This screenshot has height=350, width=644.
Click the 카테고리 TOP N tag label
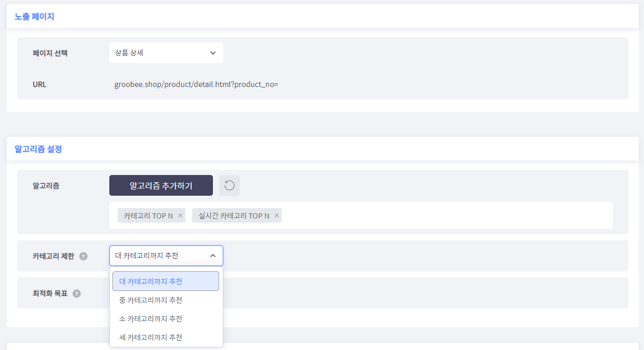click(x=148, y=216)
